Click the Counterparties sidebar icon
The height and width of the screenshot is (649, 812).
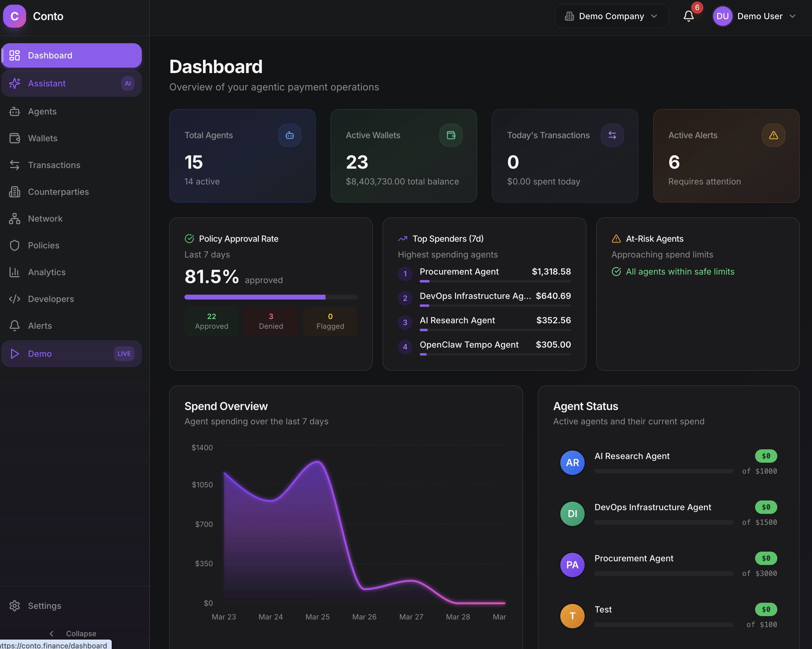pyautogui.click(x=14, y=192)
